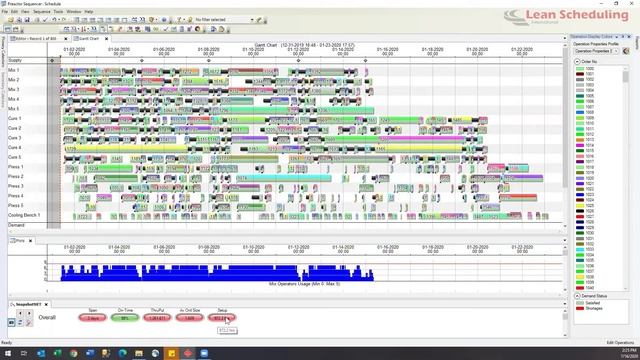Collapse the Order No legend section
Viewport: 640px width, 360px height.
(x=577, y=62)
